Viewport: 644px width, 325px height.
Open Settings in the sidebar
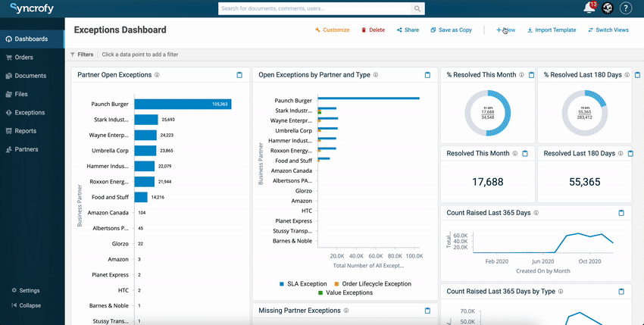26,290
